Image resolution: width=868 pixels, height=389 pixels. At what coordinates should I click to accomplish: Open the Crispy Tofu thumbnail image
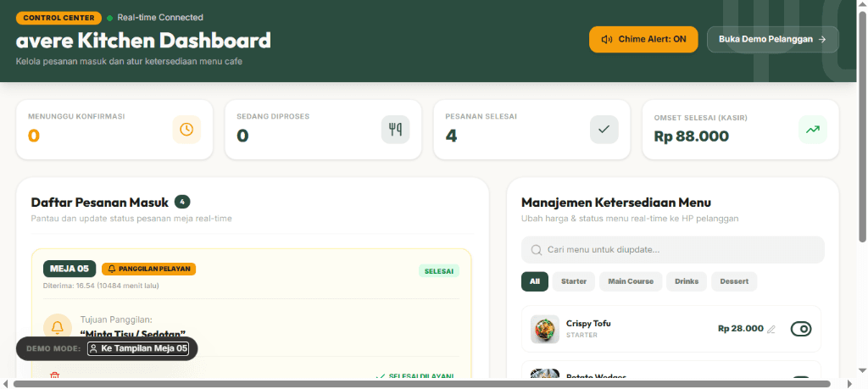(545, 329)
